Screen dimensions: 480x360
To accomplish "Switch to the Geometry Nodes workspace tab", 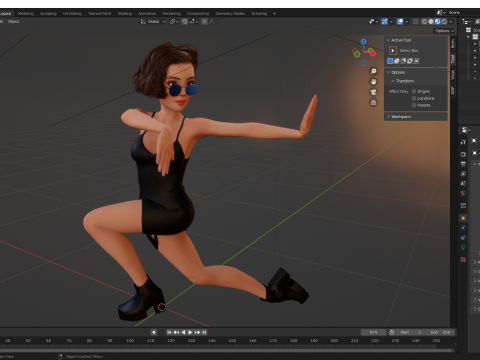I will 230,14.
